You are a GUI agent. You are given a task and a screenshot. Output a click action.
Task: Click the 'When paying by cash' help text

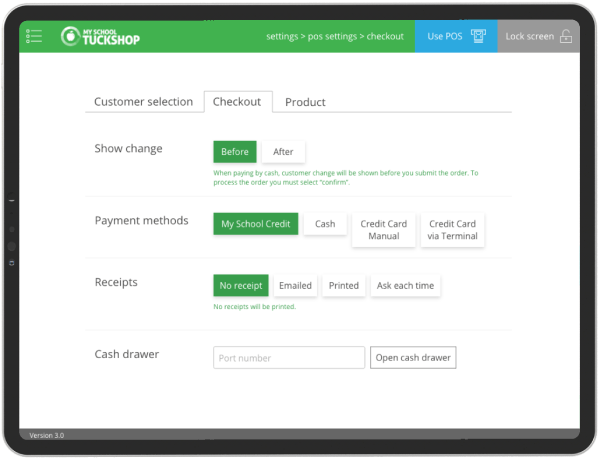tap(346, 178)
